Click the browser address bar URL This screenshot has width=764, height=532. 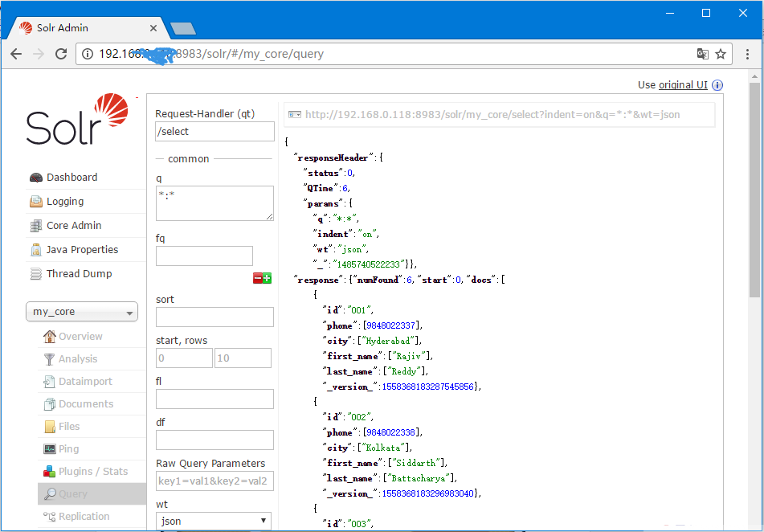(x=211, y=54)
